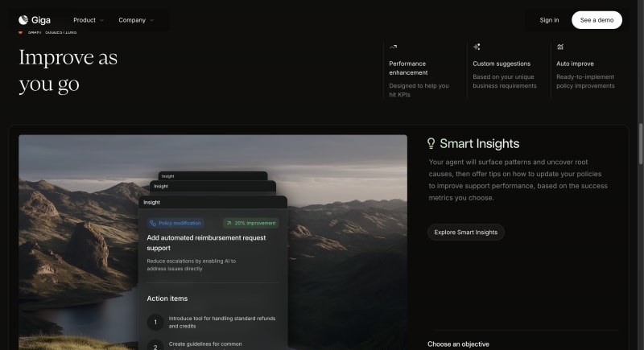The image size is (644, 350).
Task: Click the 20% improvement badge
Action: (251, 223)
